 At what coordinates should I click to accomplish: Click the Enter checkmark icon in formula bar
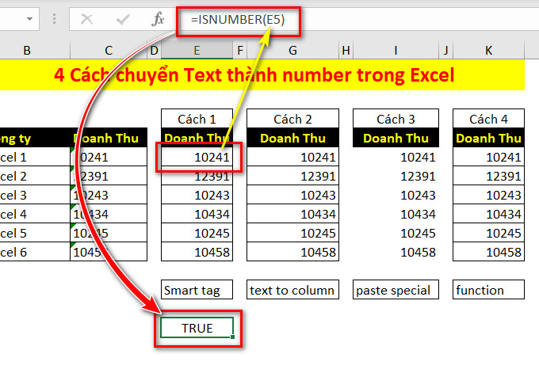122,20
